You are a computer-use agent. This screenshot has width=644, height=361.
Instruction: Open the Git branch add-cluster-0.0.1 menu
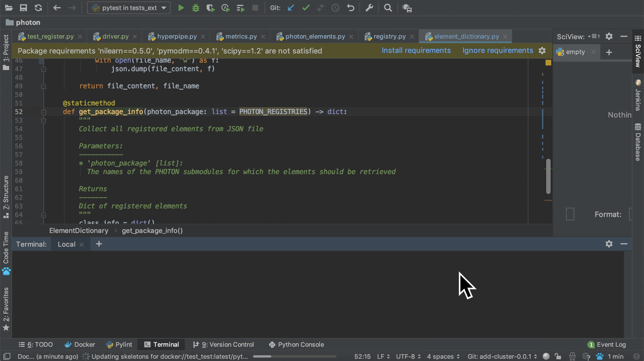502,356
